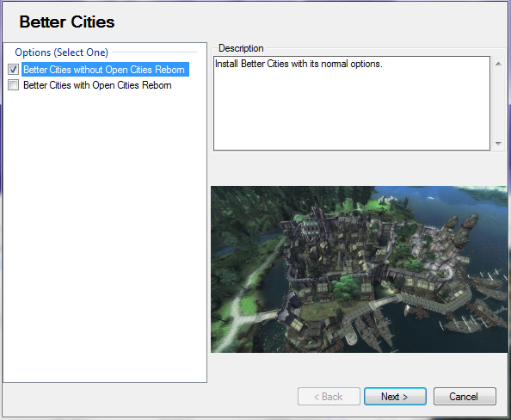Check Better Cities with Open Cities Reborn
This screenshot has height=420, width=511.
[14, 85]
